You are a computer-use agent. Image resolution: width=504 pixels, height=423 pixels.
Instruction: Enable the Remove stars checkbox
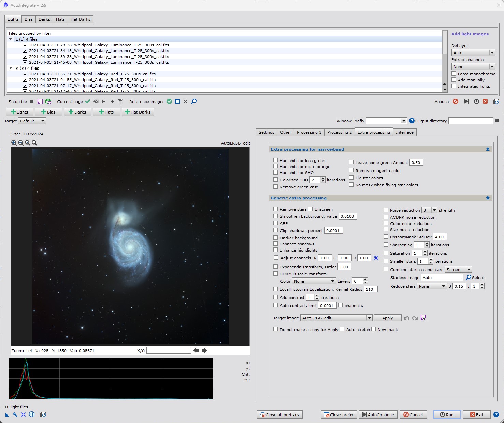(276, 209)
